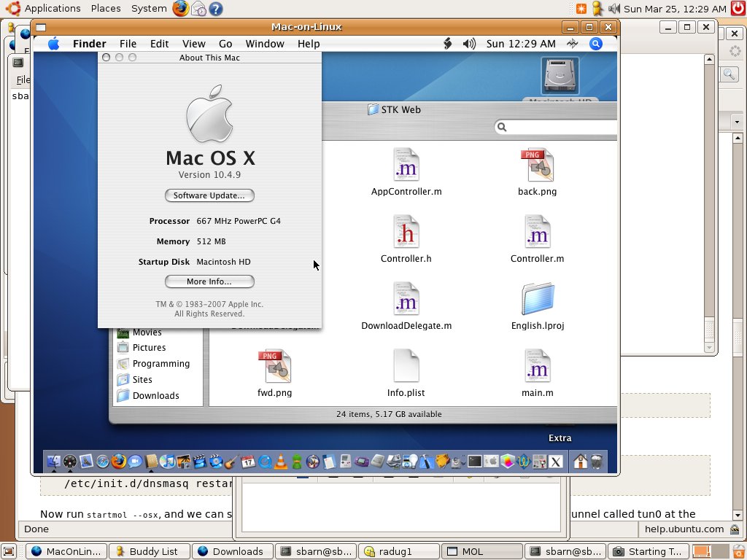Click Ubuntu panel shutdown icon

coord(738,9)
